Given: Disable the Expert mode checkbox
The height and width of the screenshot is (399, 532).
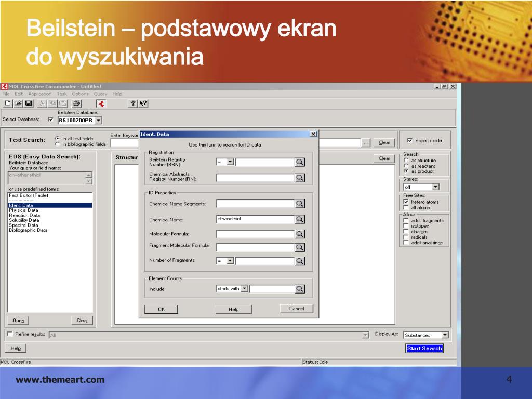Looking at the screenshot, I should click(x=410, y=140).
